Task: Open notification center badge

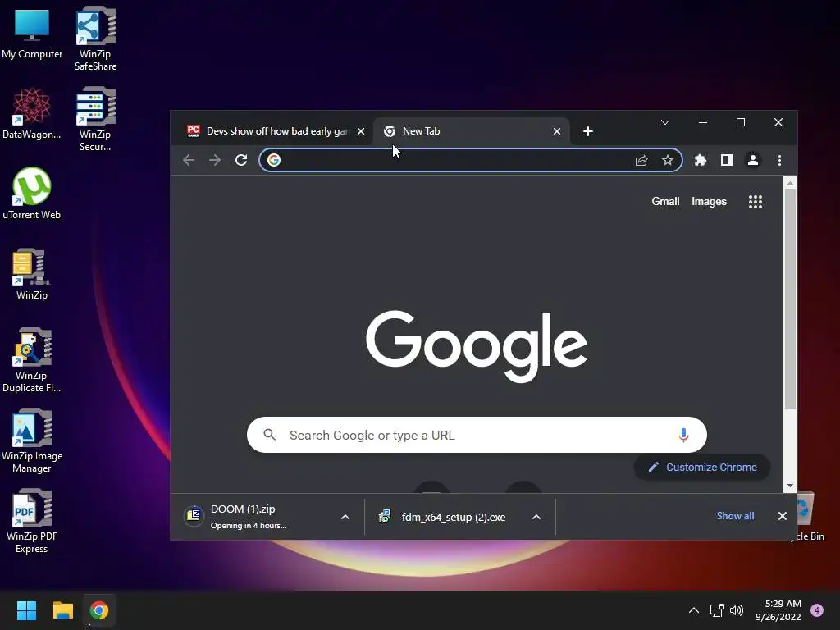Action: pos(817,610)
